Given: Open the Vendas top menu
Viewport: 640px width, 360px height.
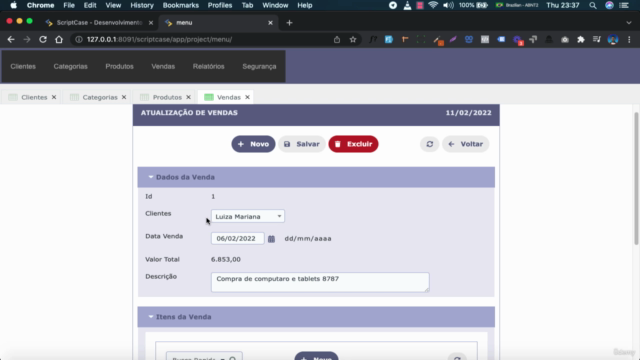Looking at the screenshot, I should point(163,67).
